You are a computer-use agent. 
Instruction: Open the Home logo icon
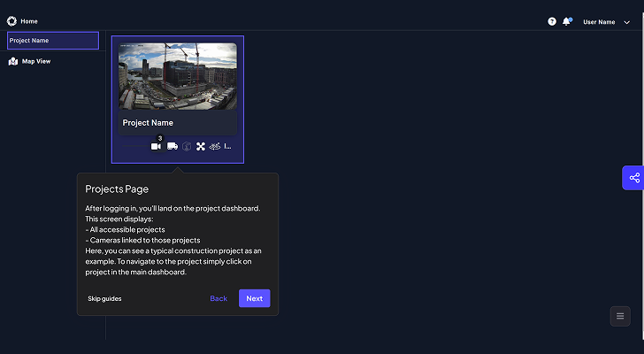11,21
